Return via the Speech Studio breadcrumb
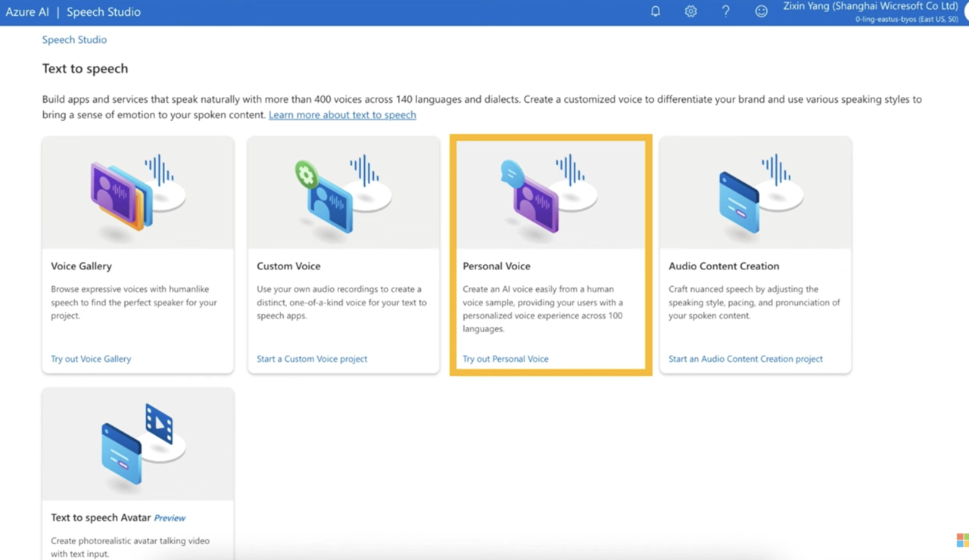Image resolution: width=969 pixels, height=560 pixels. click(74, 39)
